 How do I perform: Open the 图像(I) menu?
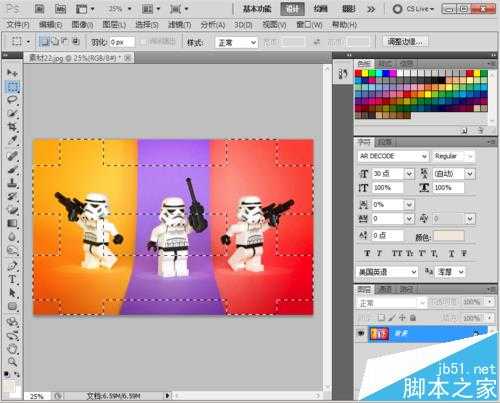(x=82, y=24)
